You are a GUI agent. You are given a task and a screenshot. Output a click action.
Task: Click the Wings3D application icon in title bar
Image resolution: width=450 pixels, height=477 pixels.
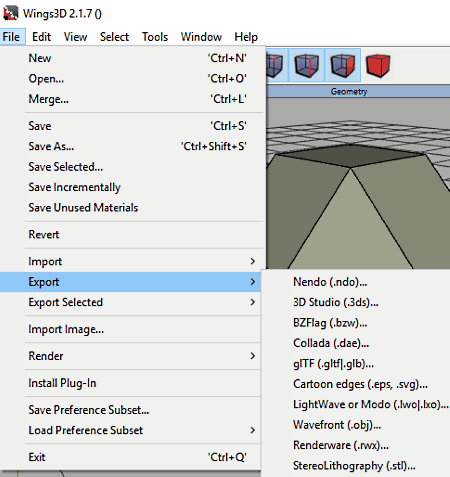(x=10, y=13)
